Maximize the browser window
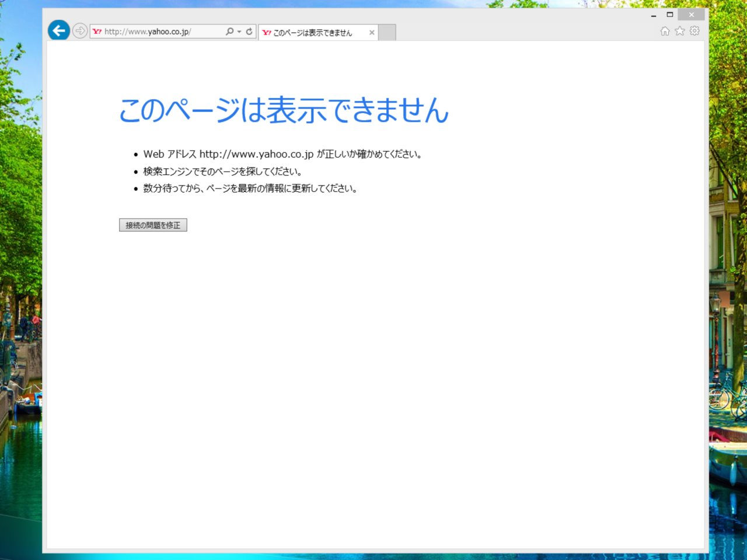Screen dimensions: 747x560 click(670, 15)
